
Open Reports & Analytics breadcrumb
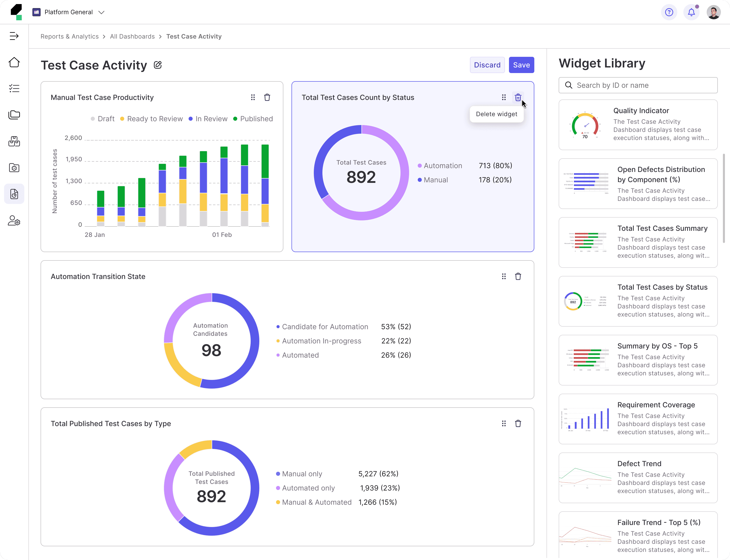69,37
